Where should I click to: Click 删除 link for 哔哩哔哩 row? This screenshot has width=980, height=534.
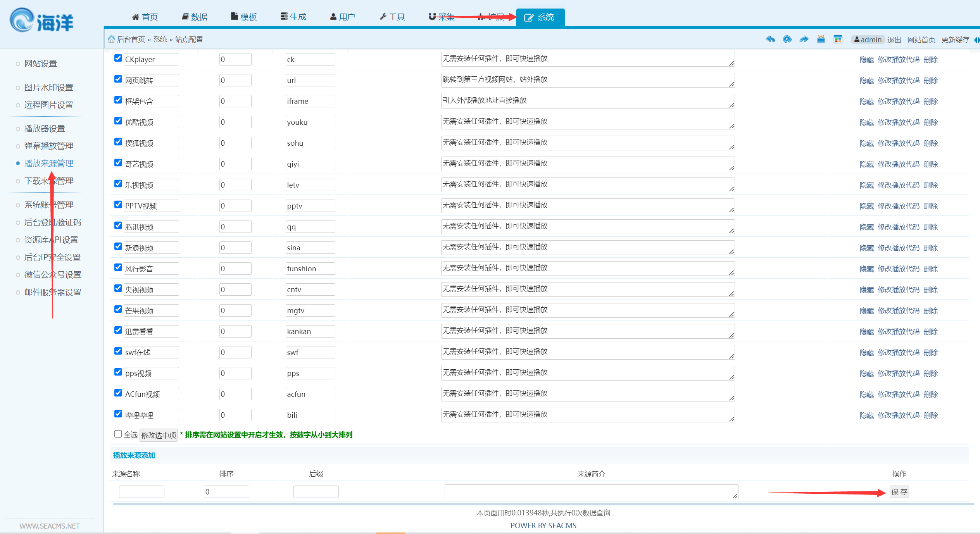click(x=930, y=415)
